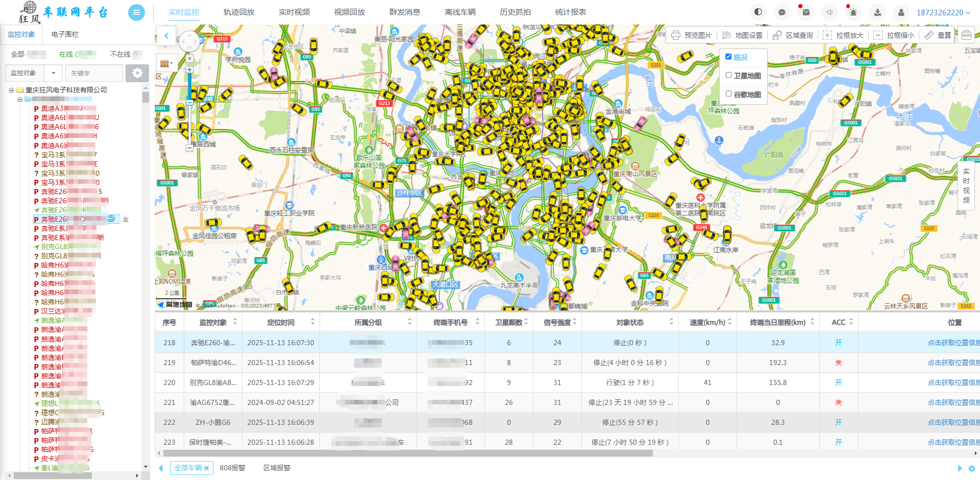Open the 监控对象 search type dropdown
Screen dimensions: 980x480
(x=53, y=73)
